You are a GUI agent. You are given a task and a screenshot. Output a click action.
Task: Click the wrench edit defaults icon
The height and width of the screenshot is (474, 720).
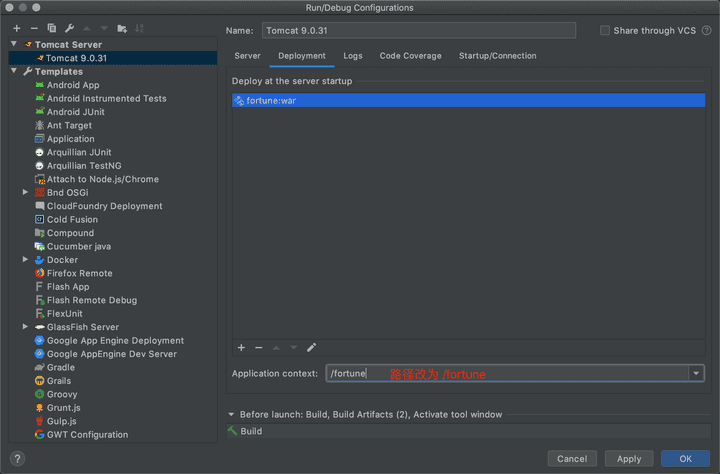[x=69, y=28]
